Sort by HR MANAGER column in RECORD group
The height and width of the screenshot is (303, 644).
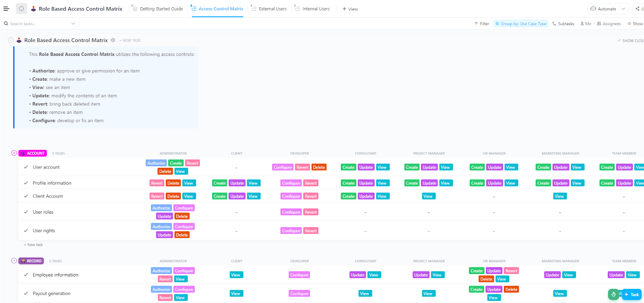(494, 261)
